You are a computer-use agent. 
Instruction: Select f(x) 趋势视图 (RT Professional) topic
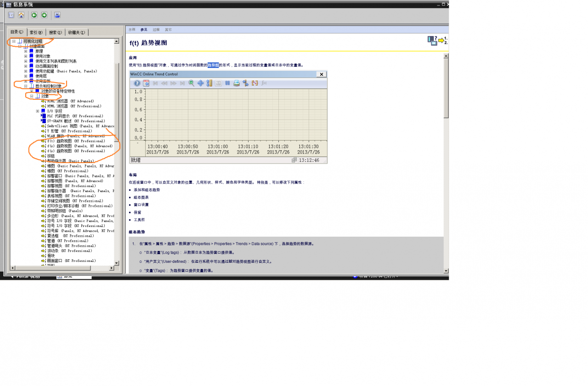[x=76, y=151]
